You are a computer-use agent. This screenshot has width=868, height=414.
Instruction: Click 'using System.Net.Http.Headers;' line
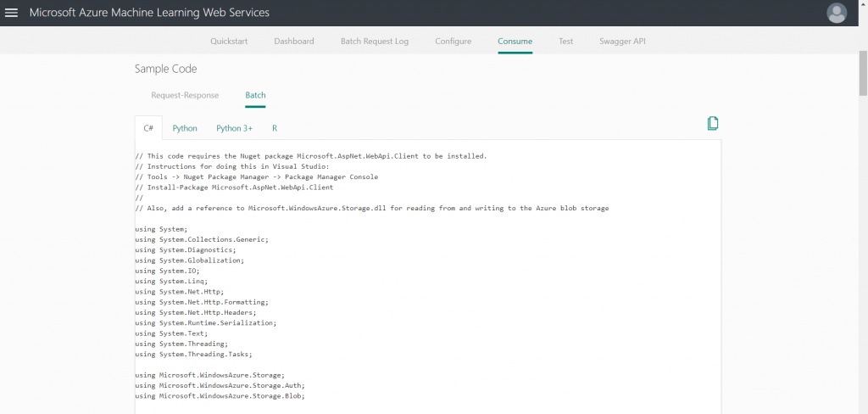coord(196,312)
